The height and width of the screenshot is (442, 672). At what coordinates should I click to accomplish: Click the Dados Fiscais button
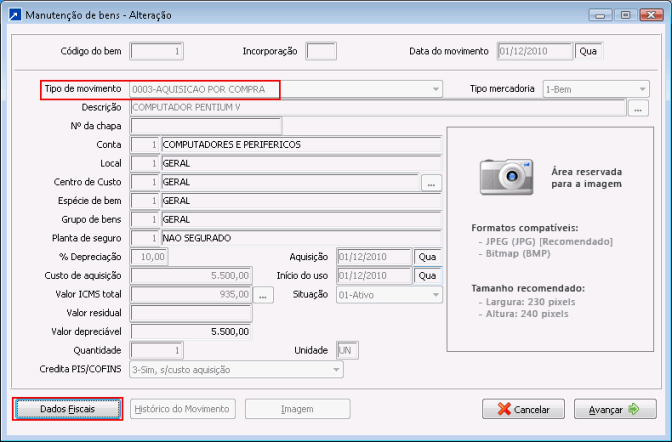(x=67, y=409)
